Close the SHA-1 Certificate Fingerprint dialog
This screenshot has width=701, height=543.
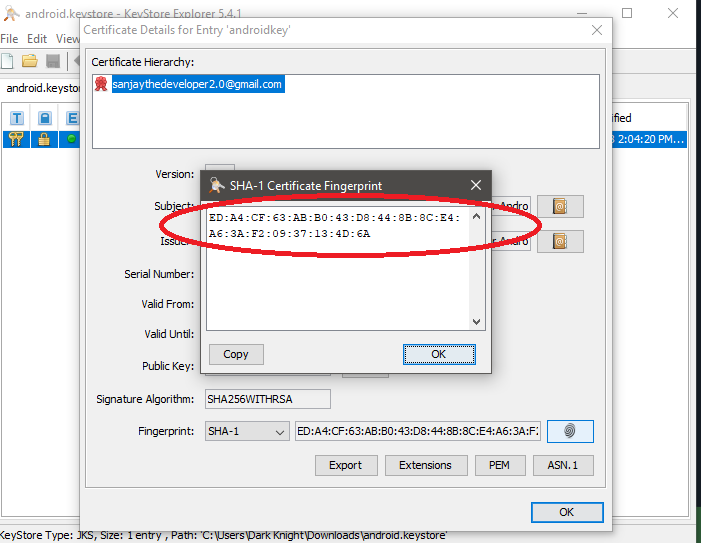click(476, 185)
